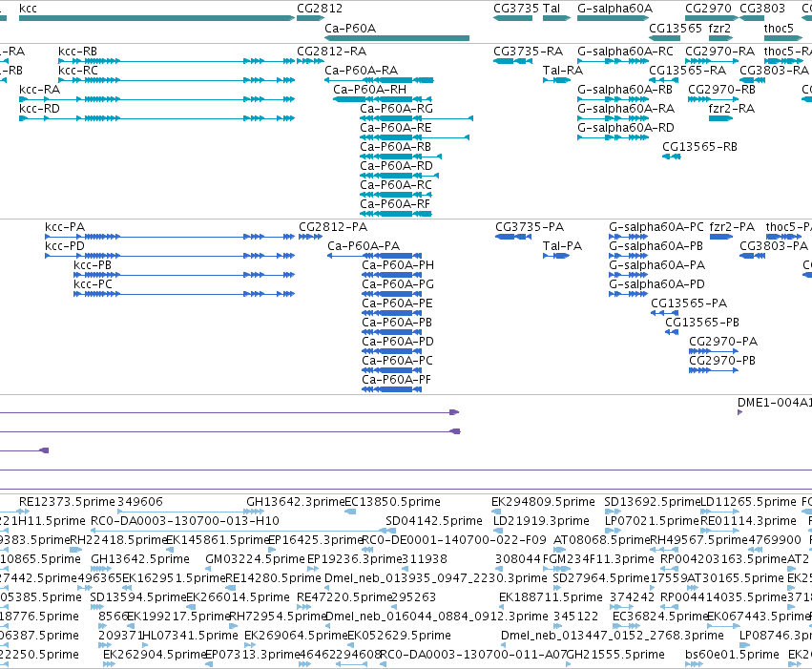The image size is (812, 669).
Task: Click Ca-P60A-RC transcript
Action: 396,196
